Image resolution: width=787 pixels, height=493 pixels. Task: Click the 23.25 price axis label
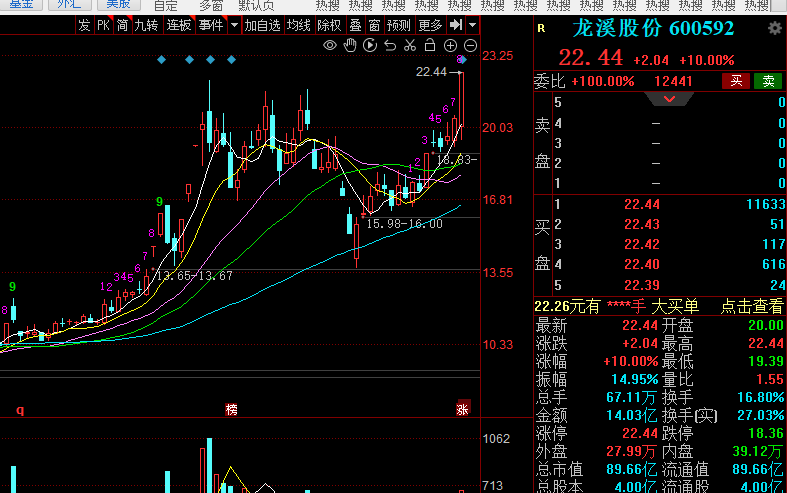pos(497,56)
